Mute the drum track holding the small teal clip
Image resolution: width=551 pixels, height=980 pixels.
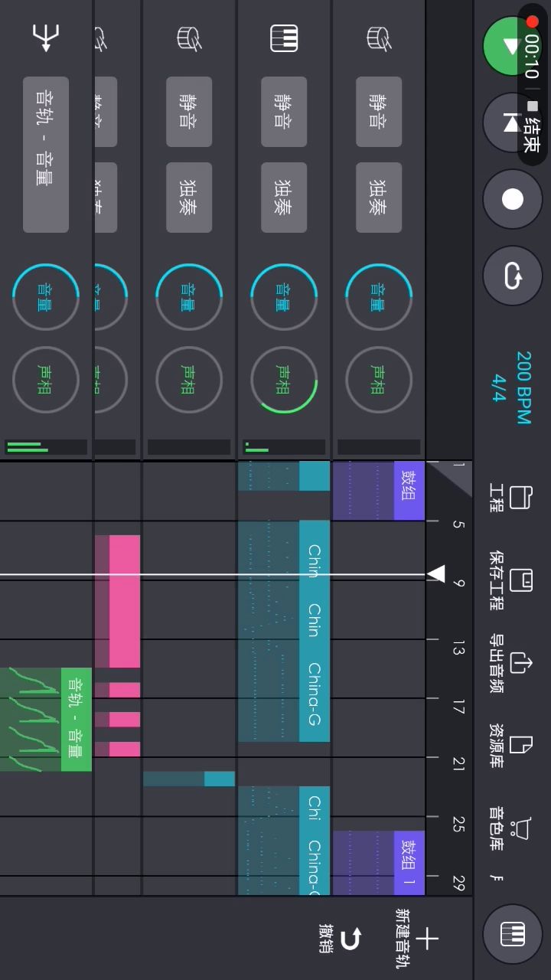click(189, 111)
